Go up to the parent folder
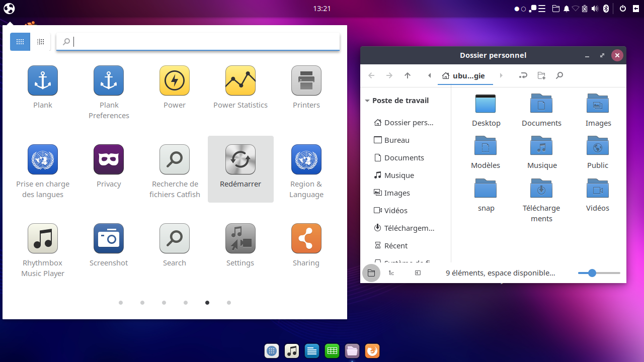The image size is (644, 362). [408, 75]
